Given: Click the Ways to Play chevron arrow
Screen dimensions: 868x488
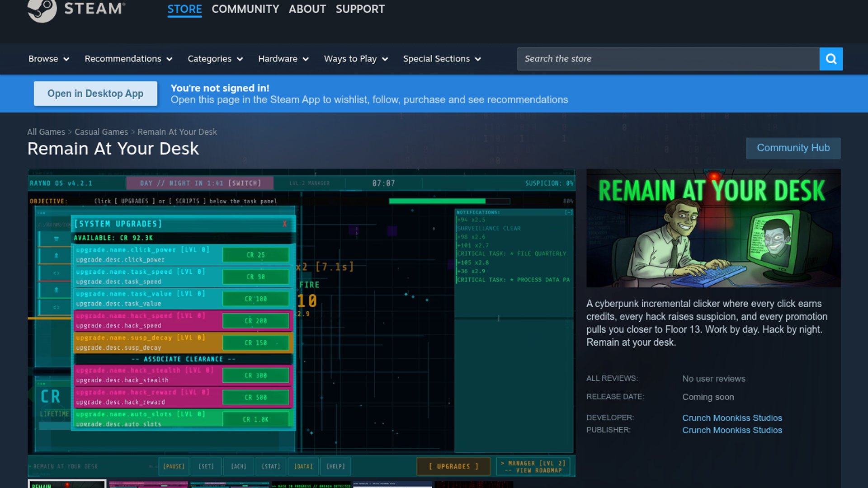Looking at the screenshot, I should (x=385, y=59).
